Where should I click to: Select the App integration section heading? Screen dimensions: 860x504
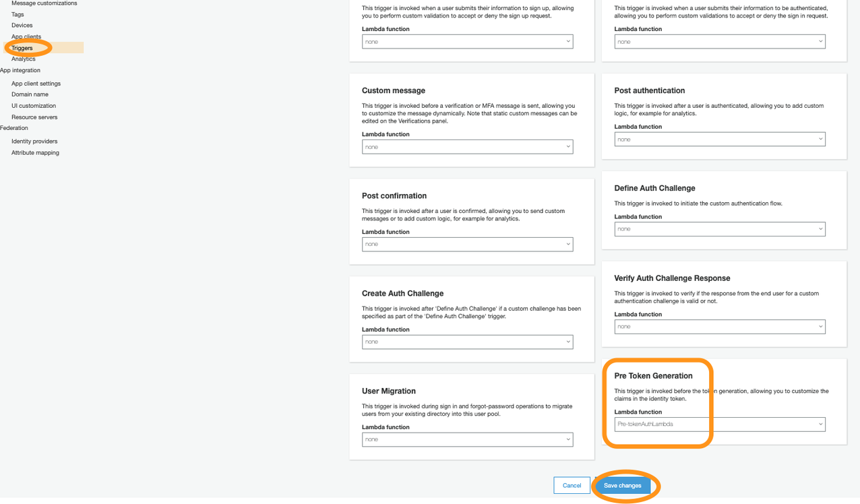tap(20, 70)
